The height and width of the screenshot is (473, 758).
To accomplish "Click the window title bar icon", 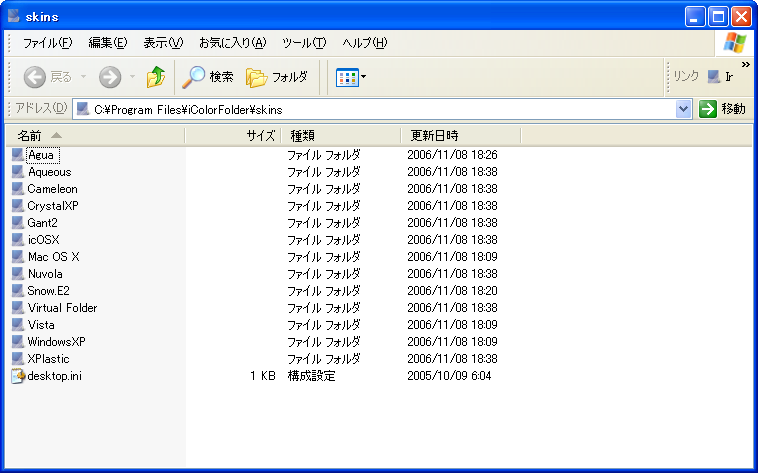I will pyautogui.click(x=14, y=16).
